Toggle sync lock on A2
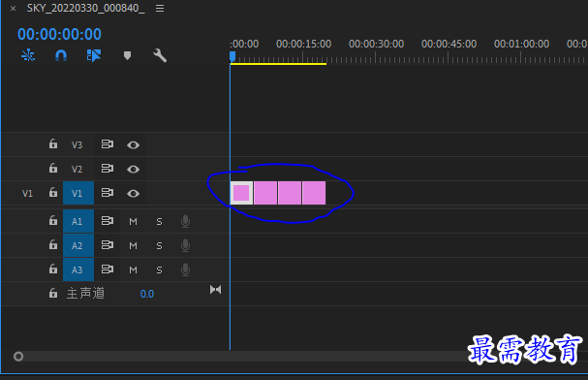Screen dimensions: 588x380 coord(108,245)
